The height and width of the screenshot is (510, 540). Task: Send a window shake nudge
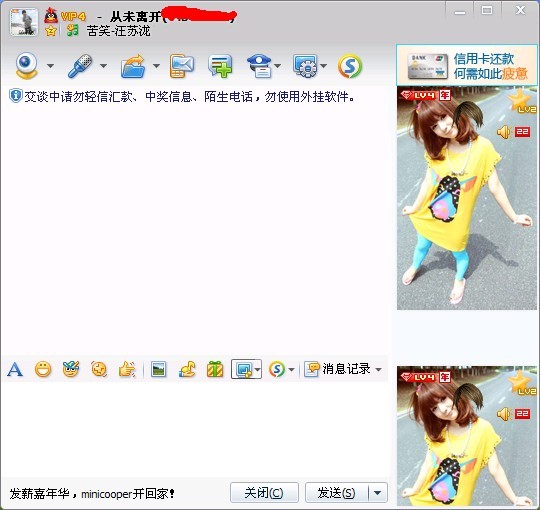[x=99, y=370]
